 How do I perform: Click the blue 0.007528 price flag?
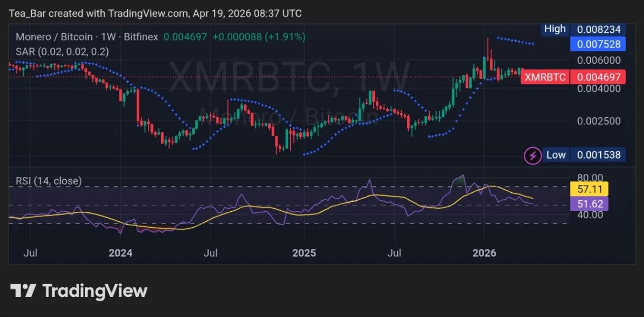pyautogui.click(x=598, y=44)
